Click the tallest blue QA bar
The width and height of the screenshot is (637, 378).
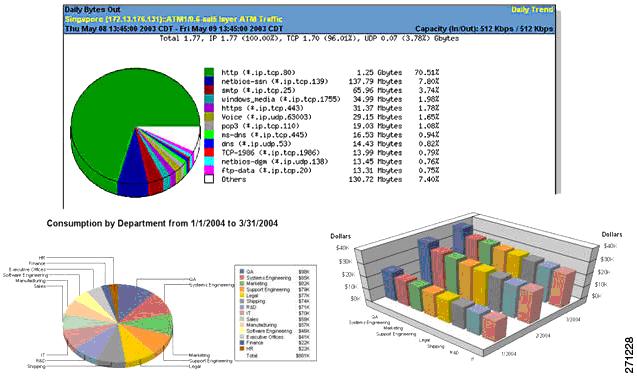(462, 240)
